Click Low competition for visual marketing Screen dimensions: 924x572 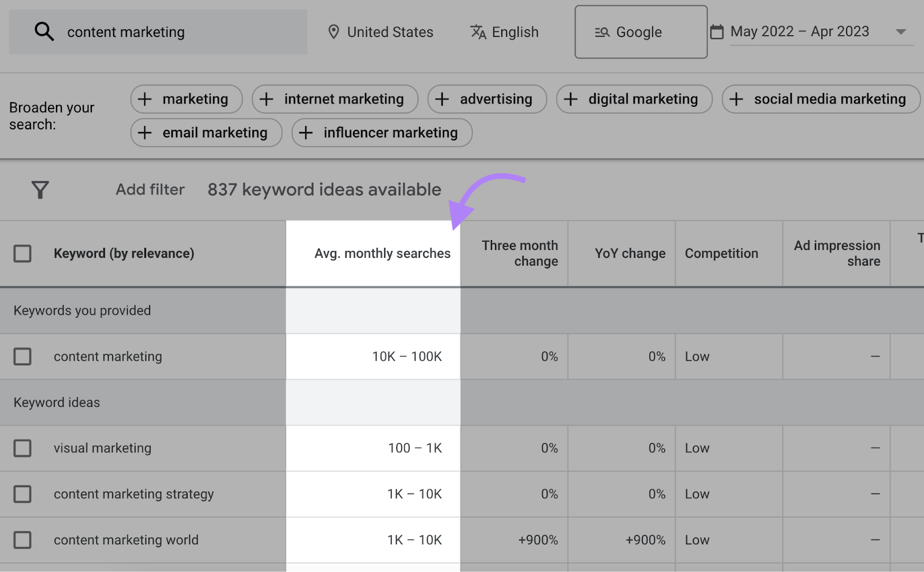coord(697,448)
